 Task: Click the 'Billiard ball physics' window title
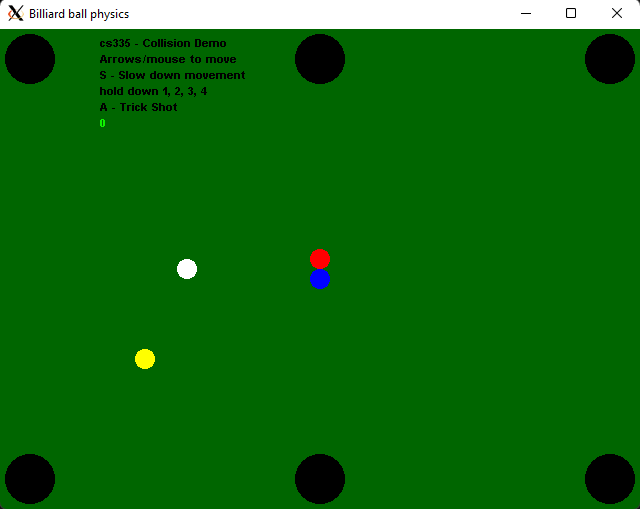79,14
